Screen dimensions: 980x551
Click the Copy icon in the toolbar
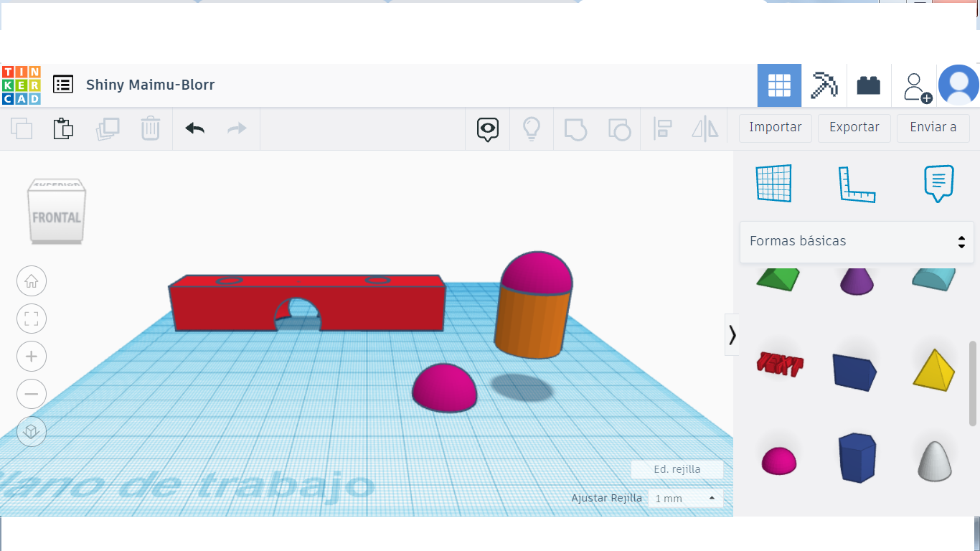click(x=22, y=128)
